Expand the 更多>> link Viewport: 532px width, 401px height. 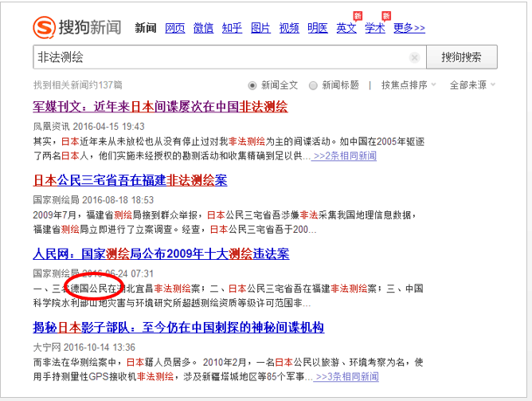coord(409,28)
